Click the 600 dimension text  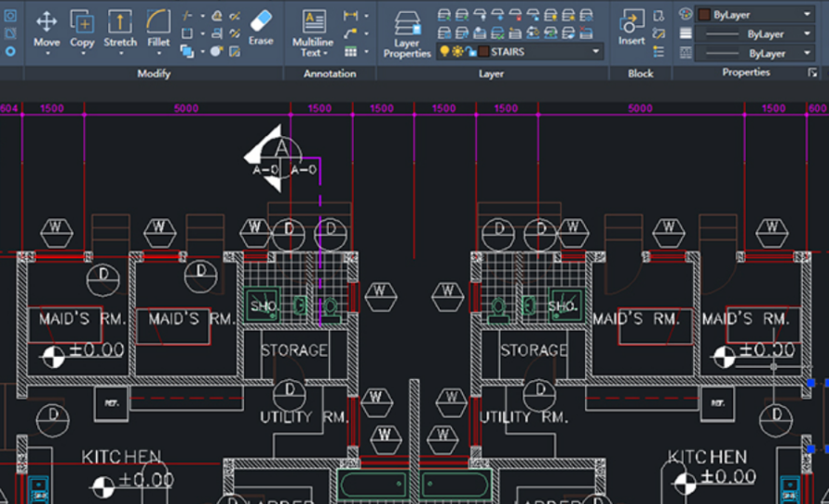pyautogui.click(x=818, y=108)
